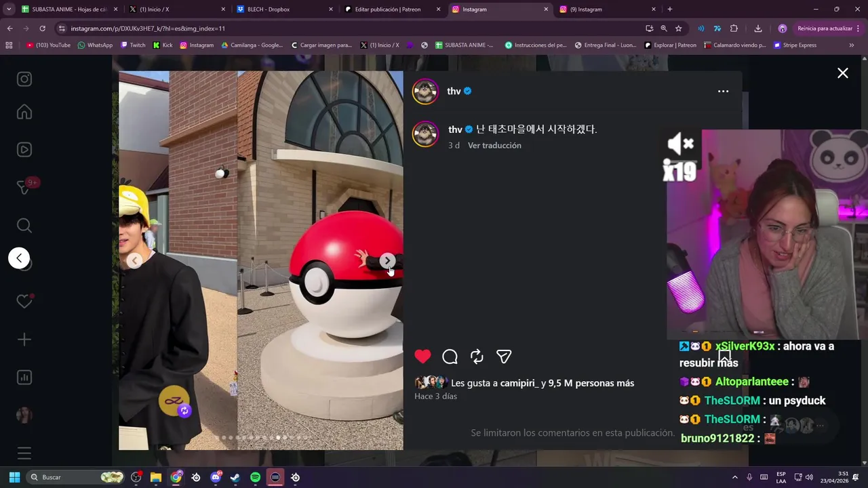
Task: Open the More hamburger menu in sidebar
Action: point(24,453)
